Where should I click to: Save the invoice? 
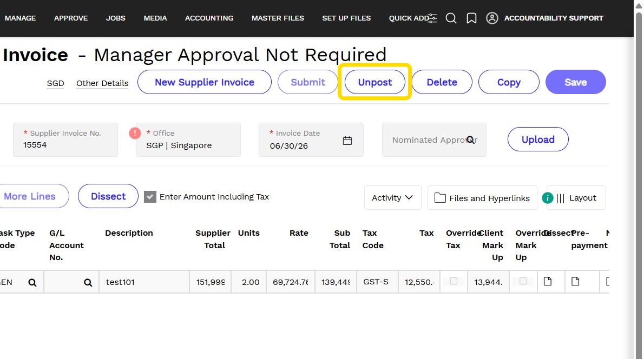575,82
